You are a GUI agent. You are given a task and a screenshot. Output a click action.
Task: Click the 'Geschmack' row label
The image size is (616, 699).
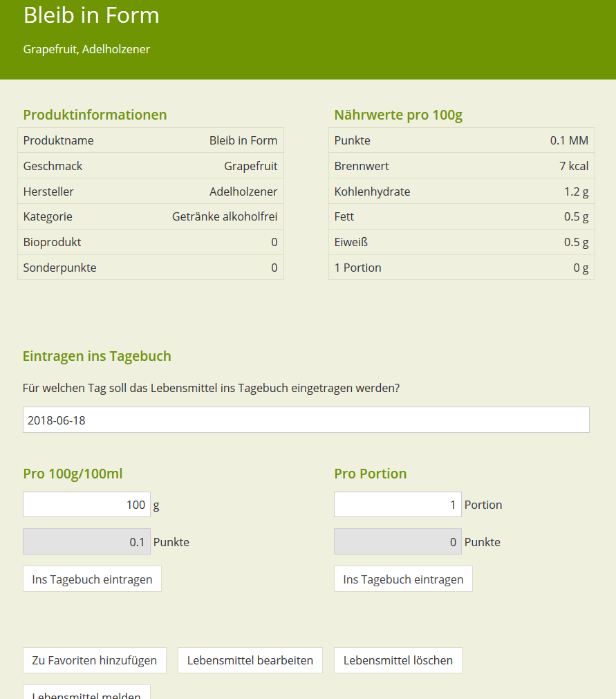pyautogui.click(x=53, y=166)
